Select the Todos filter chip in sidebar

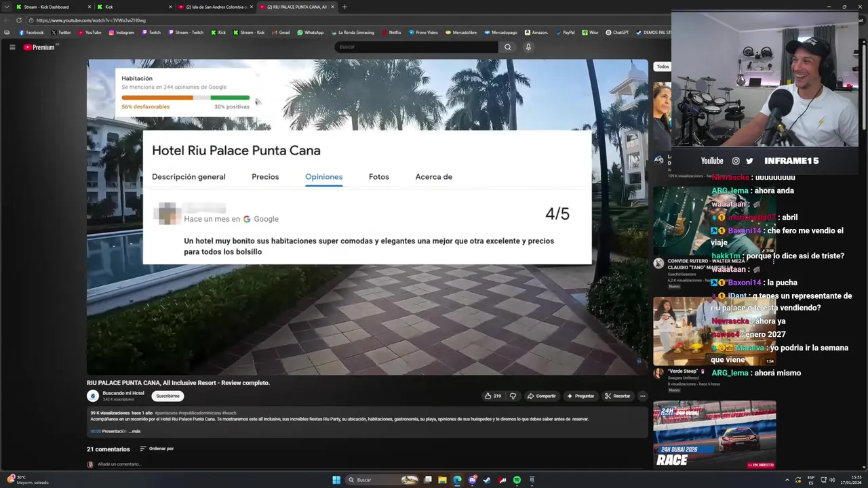point(663,66)
